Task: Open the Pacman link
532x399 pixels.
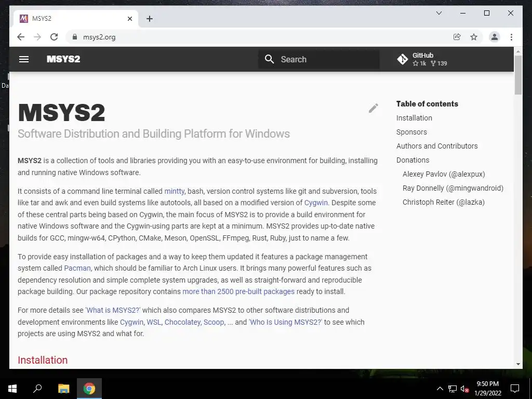Action: (x=77, y=269)
